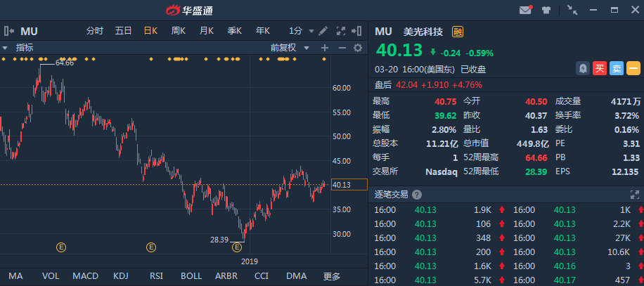
Task: Click the 52周最高 value 64.66
Action: pos(537,157)
